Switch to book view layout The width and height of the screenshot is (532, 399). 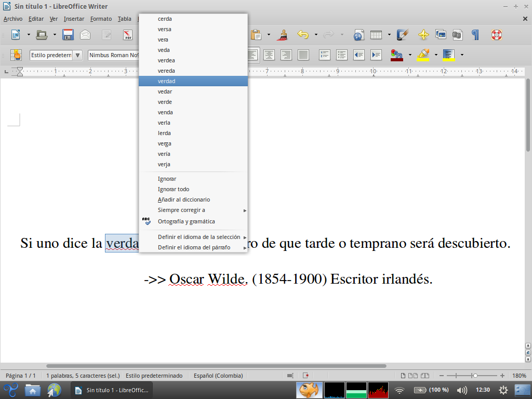tap(425, 376)
